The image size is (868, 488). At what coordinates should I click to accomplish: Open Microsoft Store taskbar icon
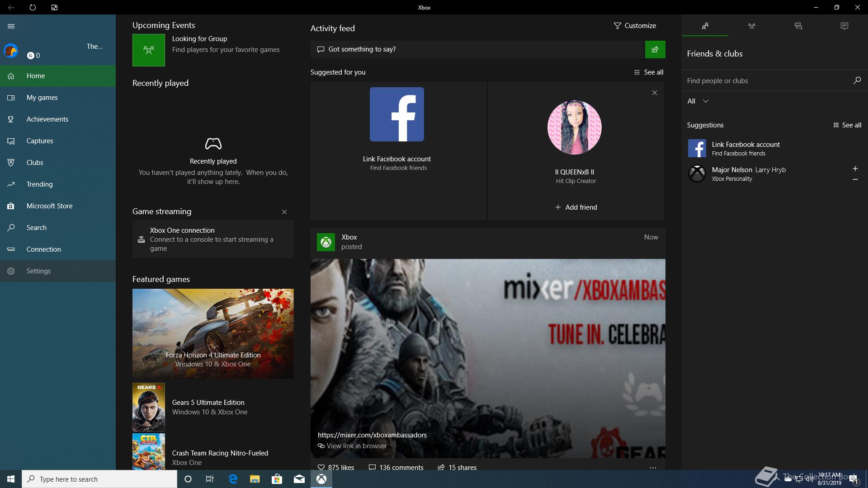pos(277,479)
